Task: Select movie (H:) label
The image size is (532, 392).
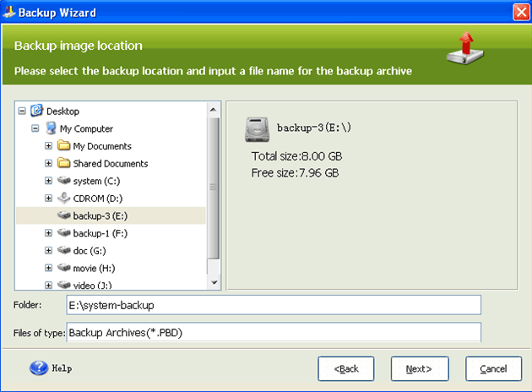Action: point(94,268)
